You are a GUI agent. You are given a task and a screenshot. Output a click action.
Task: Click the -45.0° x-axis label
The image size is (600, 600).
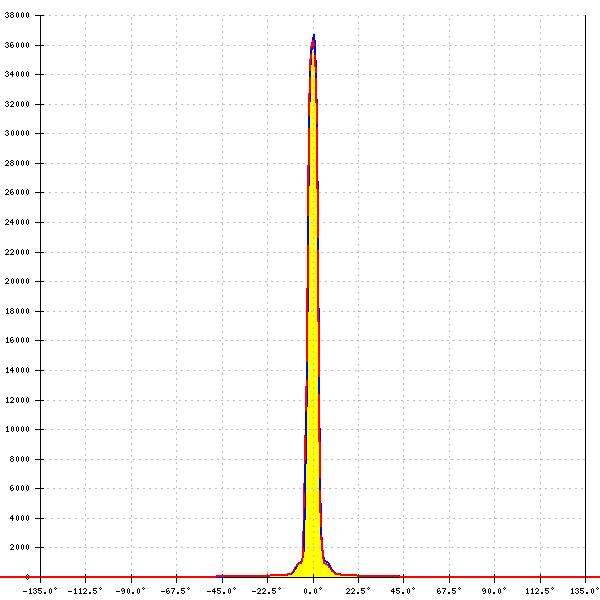222,591
